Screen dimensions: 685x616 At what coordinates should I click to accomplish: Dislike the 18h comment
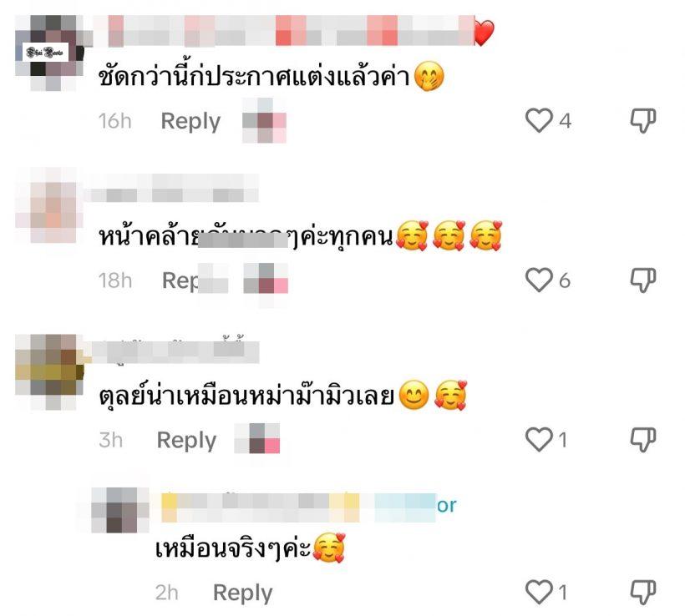643,280
